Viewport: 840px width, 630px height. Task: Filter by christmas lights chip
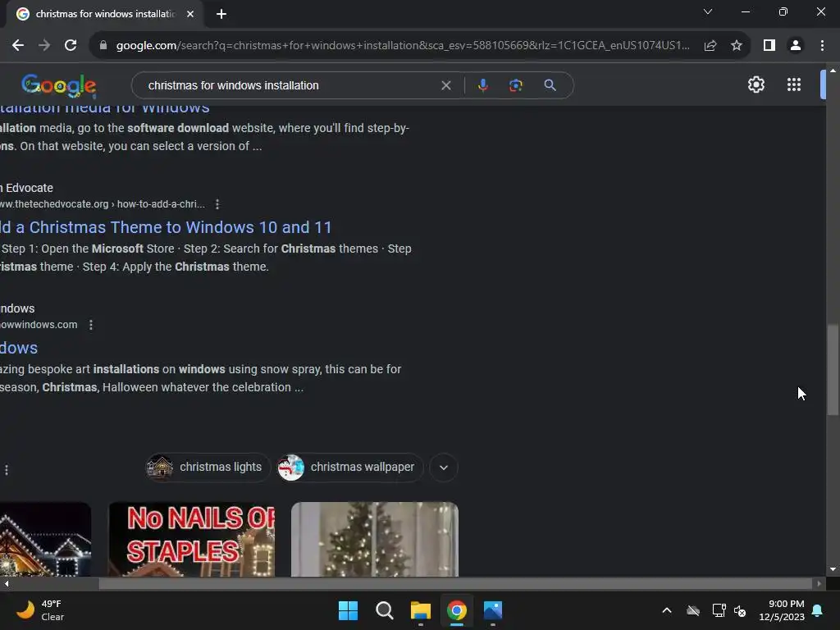[208, 467]
